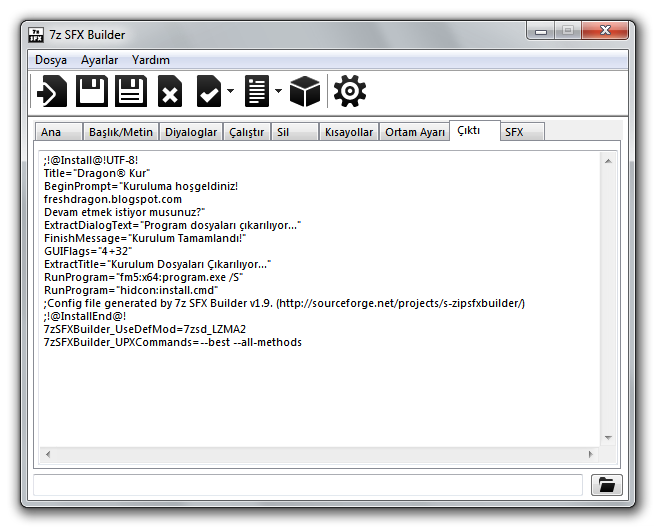This screenshot has width=656, height=528.
Task: Click the horizontal scrollbar left arrow
Action: [48, 454]
